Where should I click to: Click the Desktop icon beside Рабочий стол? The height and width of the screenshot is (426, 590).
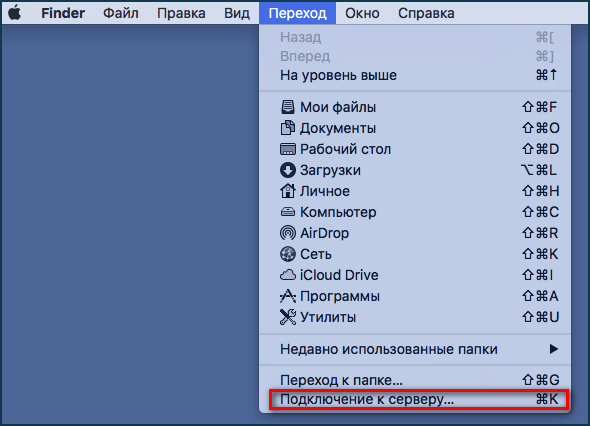tap(288, 149)
